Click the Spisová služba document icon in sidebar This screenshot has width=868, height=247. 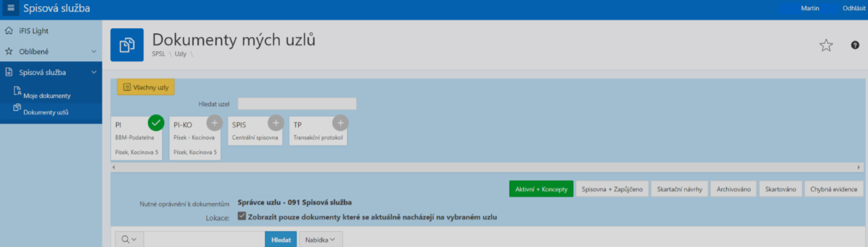pyautogui.click(x=8, y=72)
